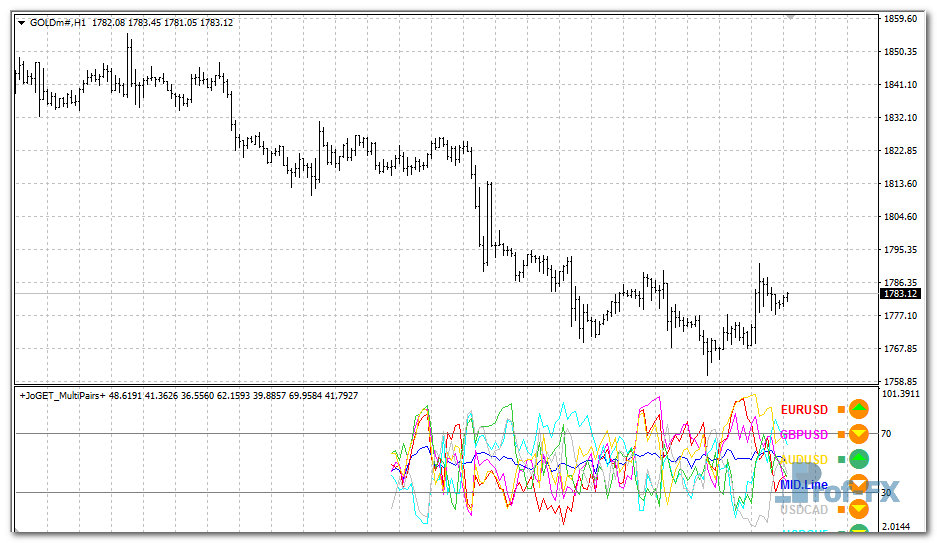This screenshot has width=937, height=543.
Task: Click the gray chart shift triangle marker
Action: point(791,17)
